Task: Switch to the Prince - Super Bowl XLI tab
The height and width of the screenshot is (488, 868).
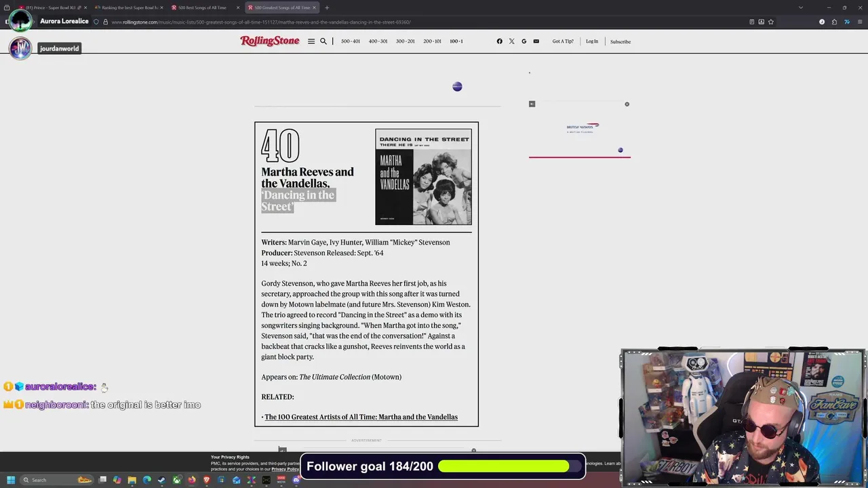Action: [x=51, y=7]
